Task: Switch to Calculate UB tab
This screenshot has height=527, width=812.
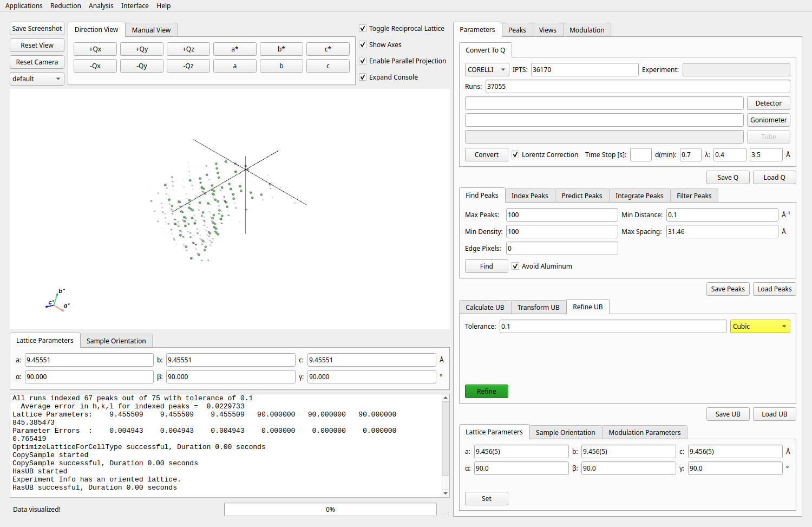Action: 485,307
